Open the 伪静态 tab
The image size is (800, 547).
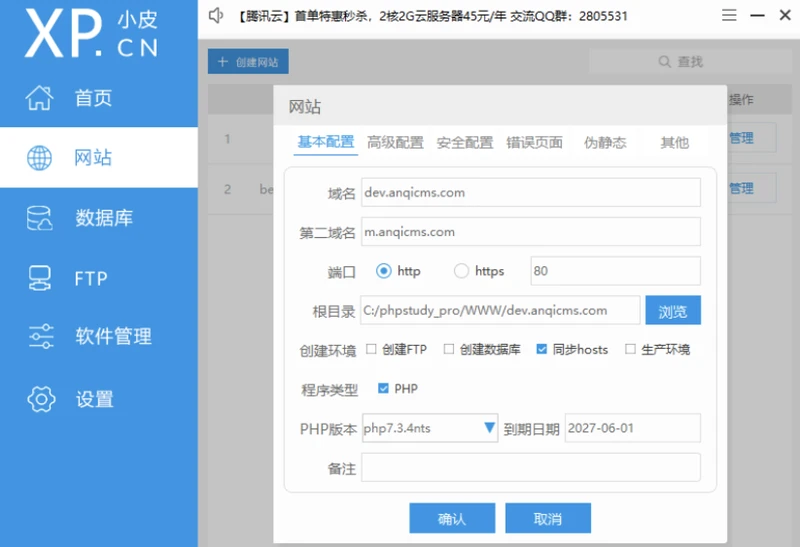(x=605, y=142)
